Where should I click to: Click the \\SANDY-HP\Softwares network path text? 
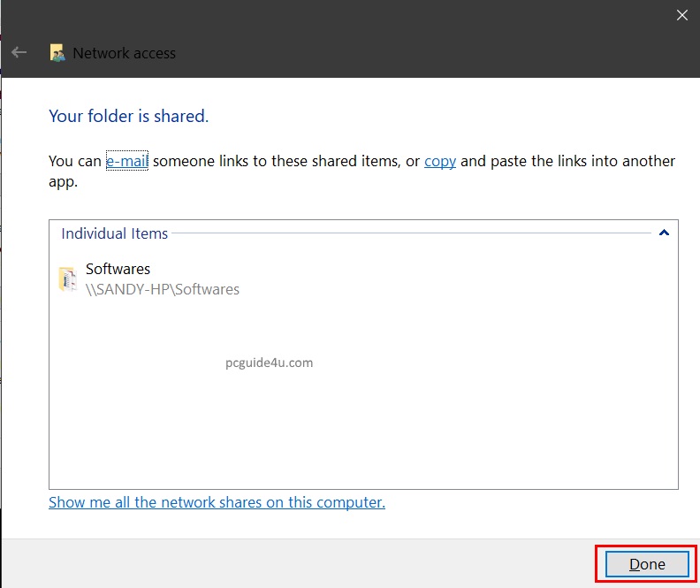tap(162, 289)
